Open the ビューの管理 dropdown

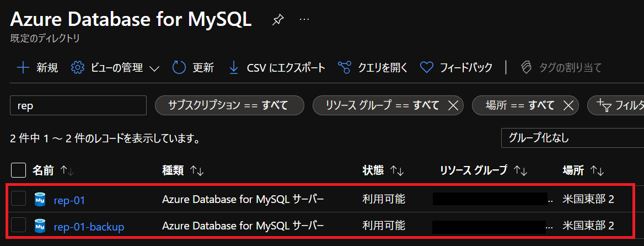click(x=115, y=67)
